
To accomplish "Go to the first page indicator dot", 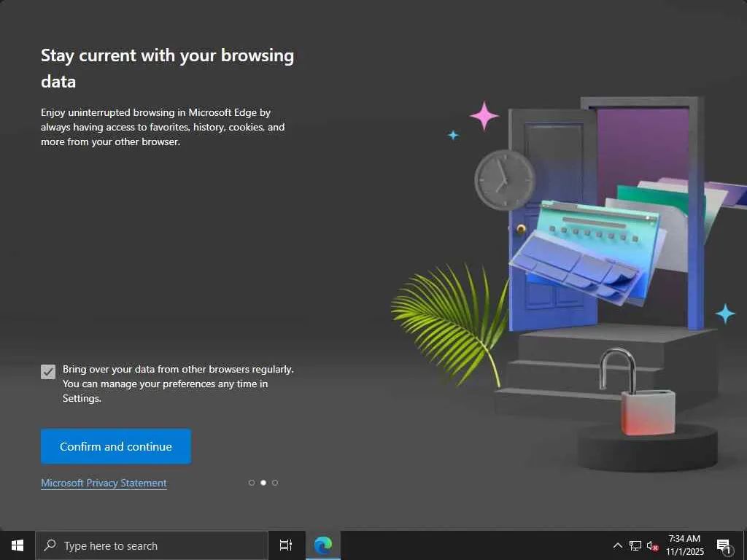I will tap(252, 483).
